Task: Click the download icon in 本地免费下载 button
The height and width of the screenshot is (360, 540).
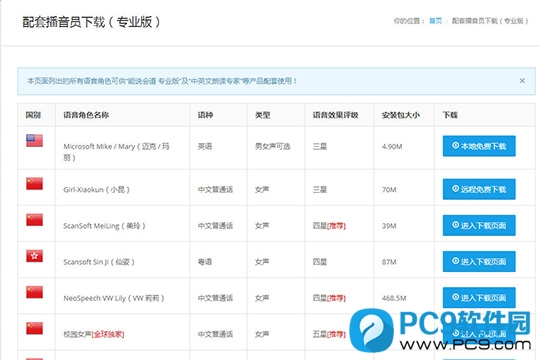Action: point(455,145)
